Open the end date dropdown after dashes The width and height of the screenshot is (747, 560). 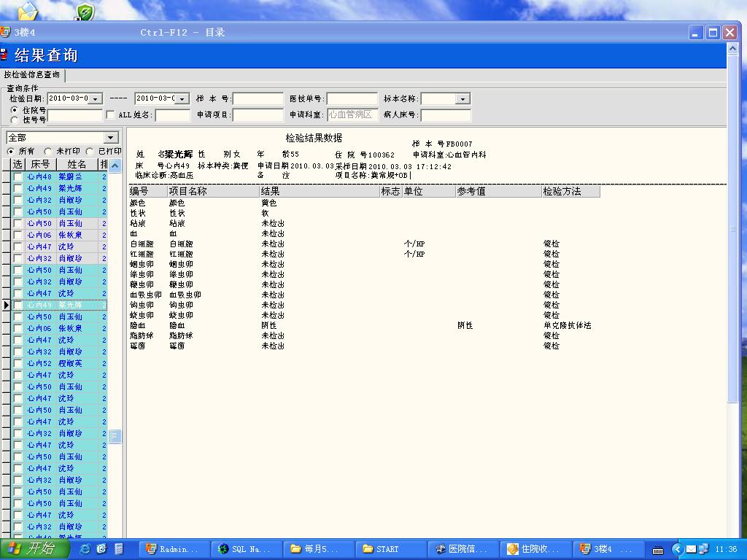(183, 98)
